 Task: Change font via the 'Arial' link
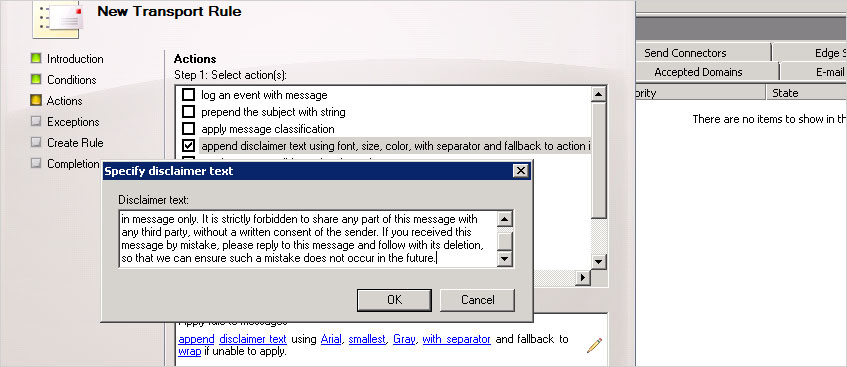click(331, 339)
